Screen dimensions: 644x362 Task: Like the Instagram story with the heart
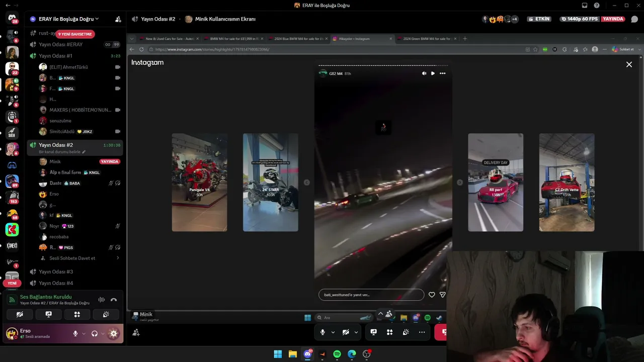click(432, 295)
